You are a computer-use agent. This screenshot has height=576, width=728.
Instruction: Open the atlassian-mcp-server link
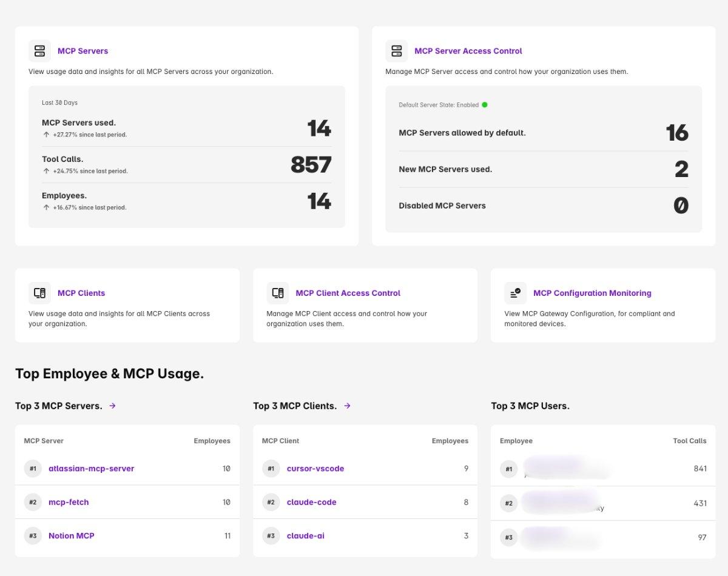pos(91,468)
